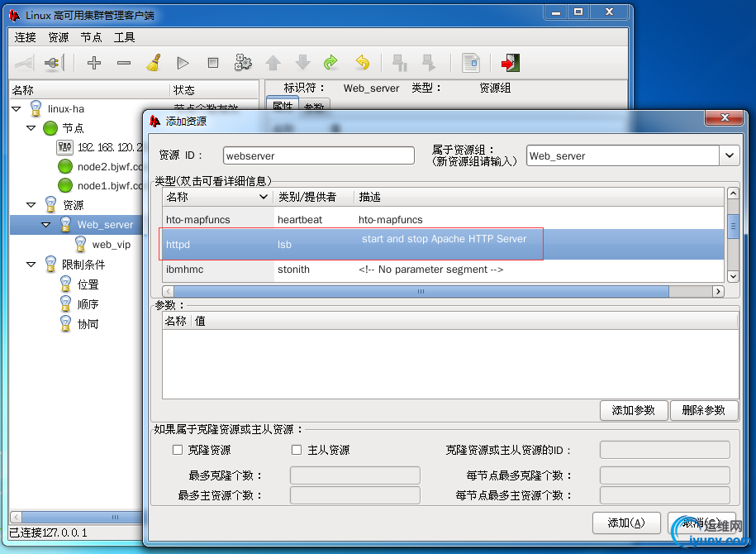Click the 删除参数 button
The image size is (756, 554).
point(704,410)
